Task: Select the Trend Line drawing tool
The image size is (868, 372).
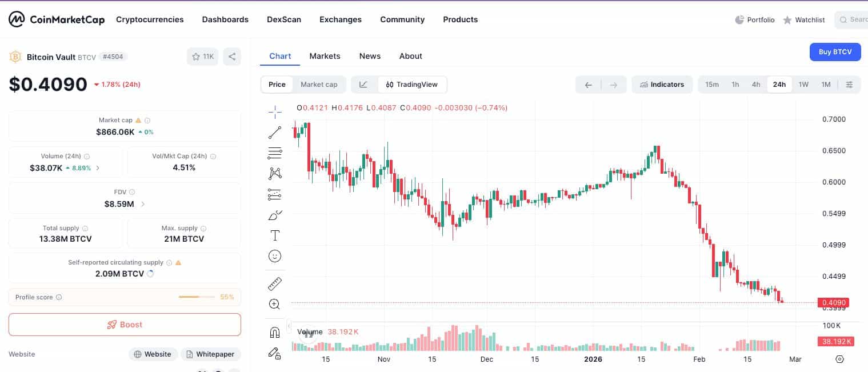Action: click(275, 131)
